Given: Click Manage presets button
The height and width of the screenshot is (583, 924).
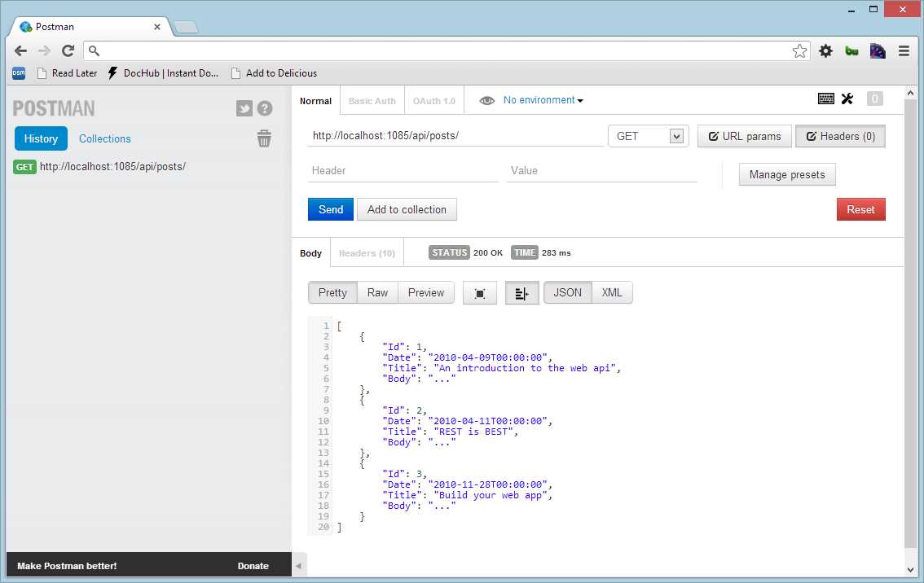Looking at the screenshot, I should (787, 174).
